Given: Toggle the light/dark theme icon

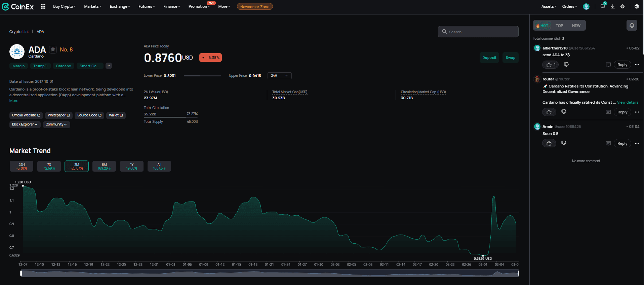Looking at the screenshot, I should 622,6.
